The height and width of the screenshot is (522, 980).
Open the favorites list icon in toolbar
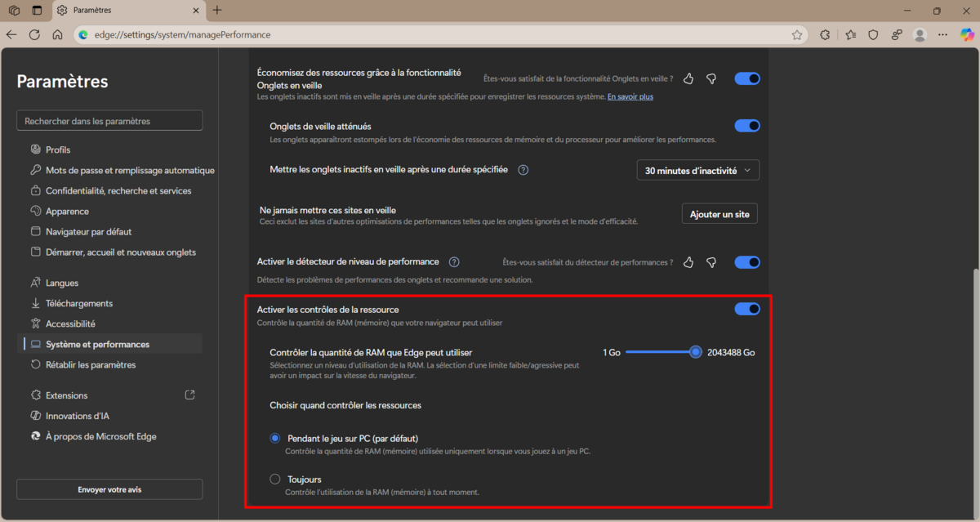(850, 35)
